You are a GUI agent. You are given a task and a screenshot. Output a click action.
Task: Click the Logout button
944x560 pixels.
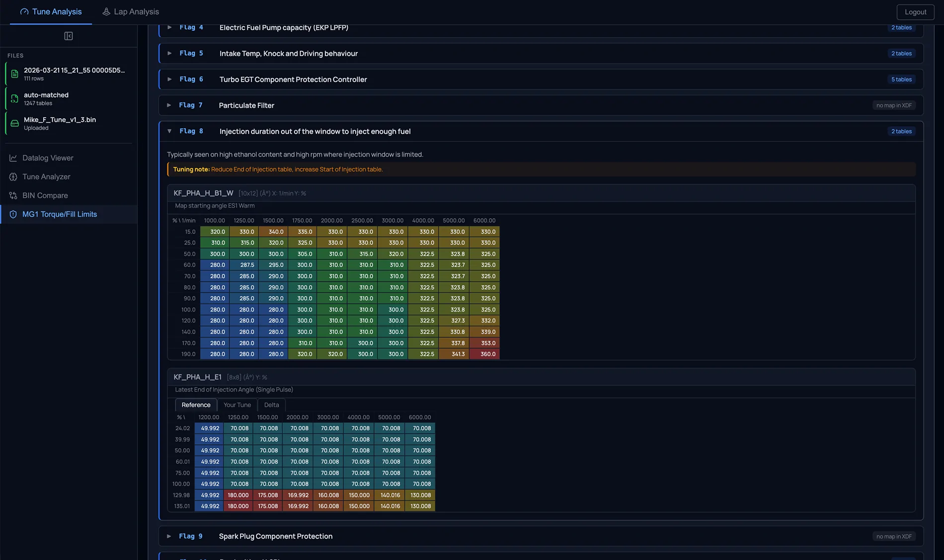coord(915,12)
